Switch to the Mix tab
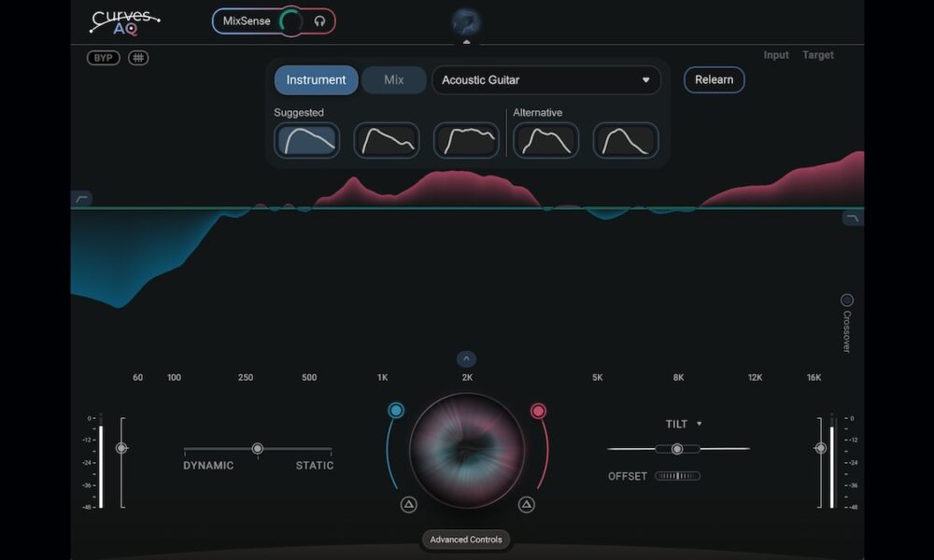Viewport: 934px width, 560px height. click(x=394, y=79)
